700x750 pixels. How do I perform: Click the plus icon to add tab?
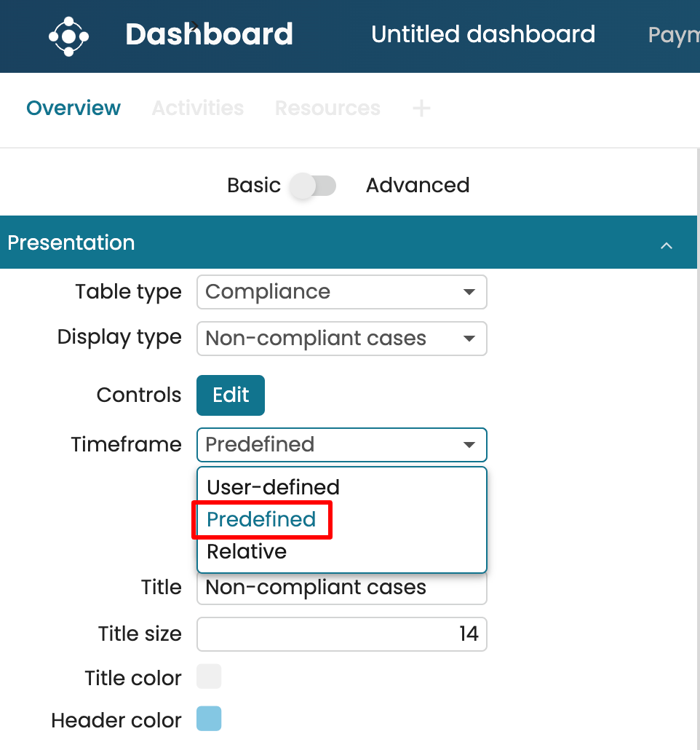point(421,108)
